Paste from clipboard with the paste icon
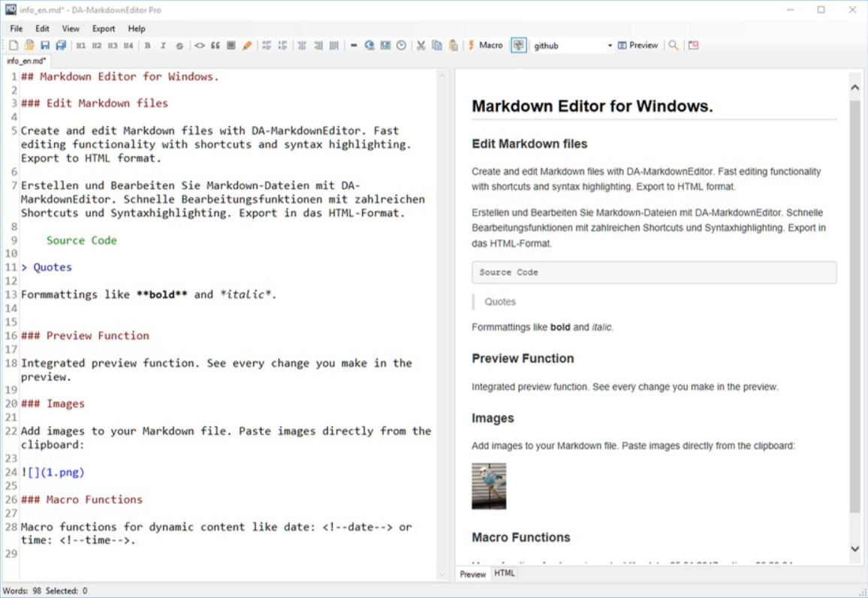This screenshot has height=598, width=868. [453, 45]
